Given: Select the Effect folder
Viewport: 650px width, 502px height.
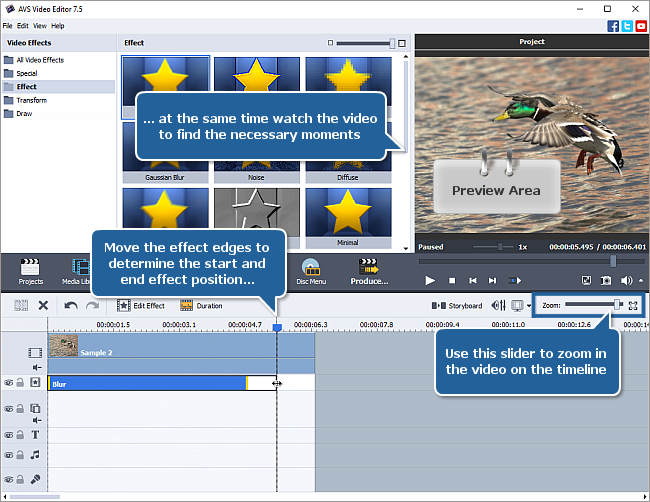Looking at the screenshot, I should [x=58, y=87].
